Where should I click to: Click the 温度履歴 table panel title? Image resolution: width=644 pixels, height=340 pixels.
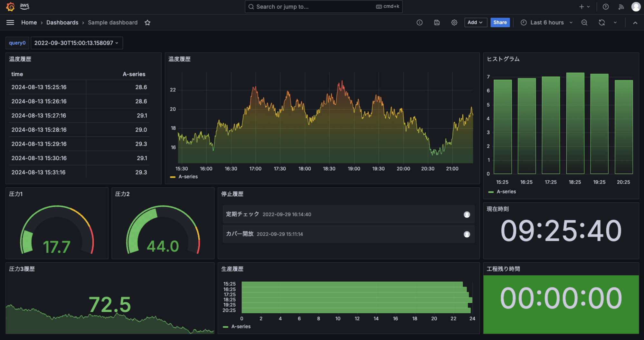coord(20,59)
